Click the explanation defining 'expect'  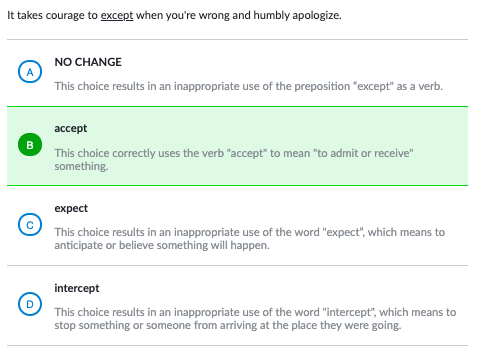click(x=250, y=239)
